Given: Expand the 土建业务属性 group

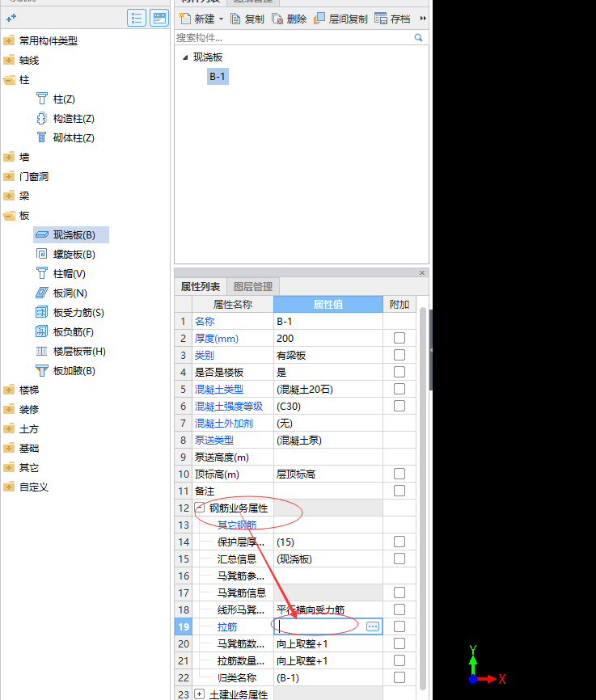Looking at the screenshot, I should pos(200,694).
